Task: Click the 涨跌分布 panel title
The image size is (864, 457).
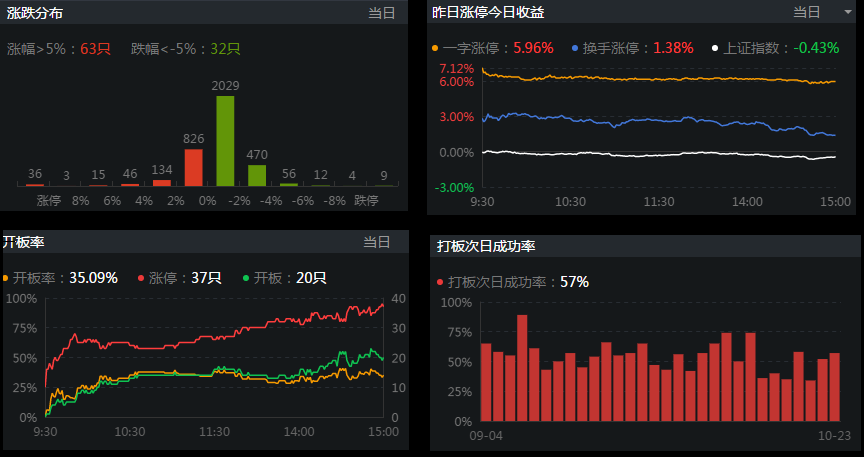Action: click(34, 13)
